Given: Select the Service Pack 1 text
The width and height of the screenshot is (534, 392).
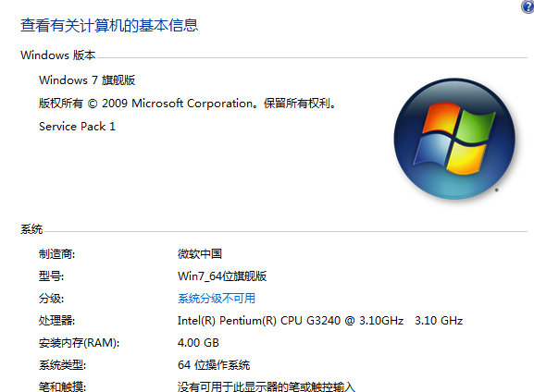Looking at the screenshot, I should 78,127.
